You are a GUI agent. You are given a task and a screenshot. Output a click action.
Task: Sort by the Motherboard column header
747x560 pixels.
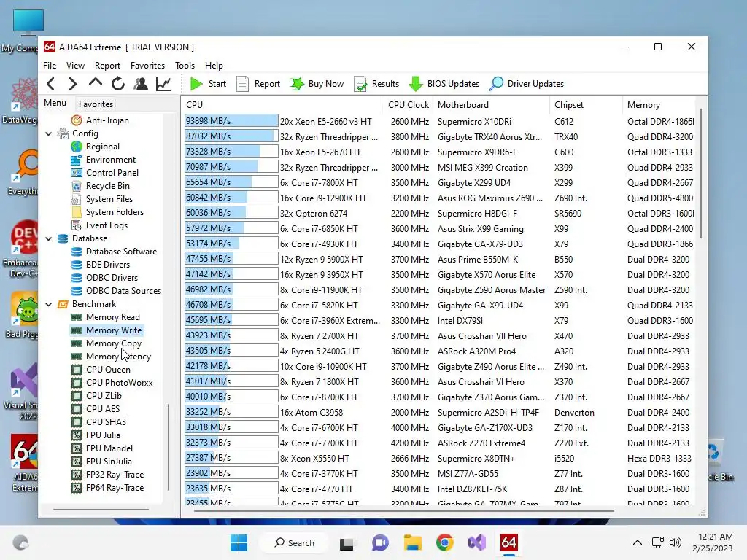pos(491,105)
